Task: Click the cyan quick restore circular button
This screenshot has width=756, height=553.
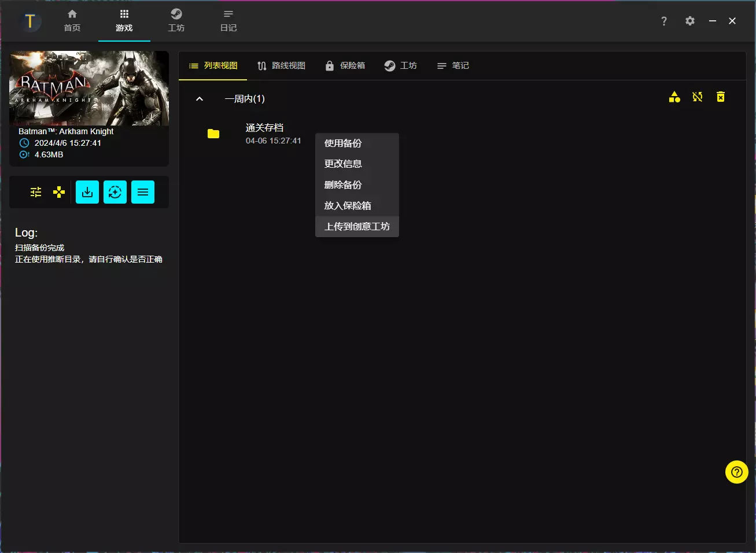Action: pos(115,192)
